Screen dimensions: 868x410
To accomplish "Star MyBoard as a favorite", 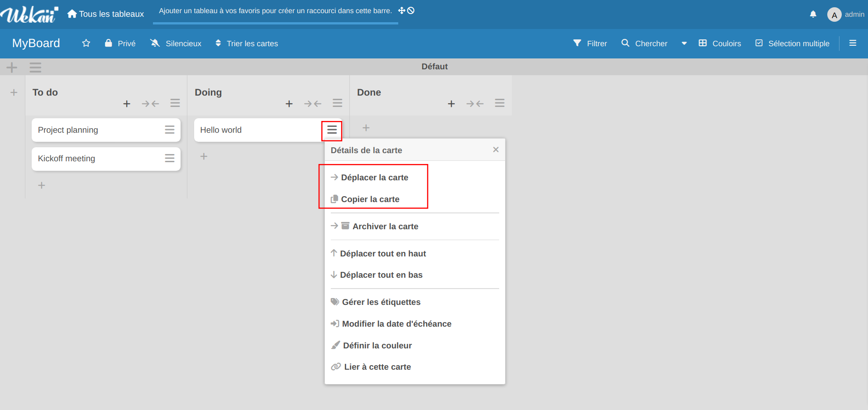I will (86, 43).
